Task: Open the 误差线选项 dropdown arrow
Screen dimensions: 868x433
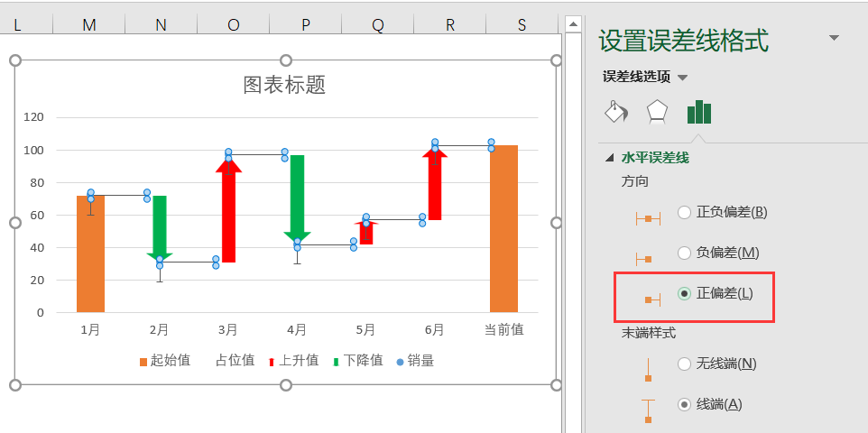Action: pyautogui.click(x=682, y=78)
